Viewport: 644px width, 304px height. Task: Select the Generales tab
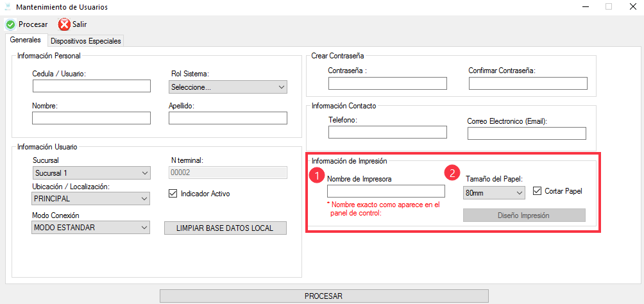(25, 40)
